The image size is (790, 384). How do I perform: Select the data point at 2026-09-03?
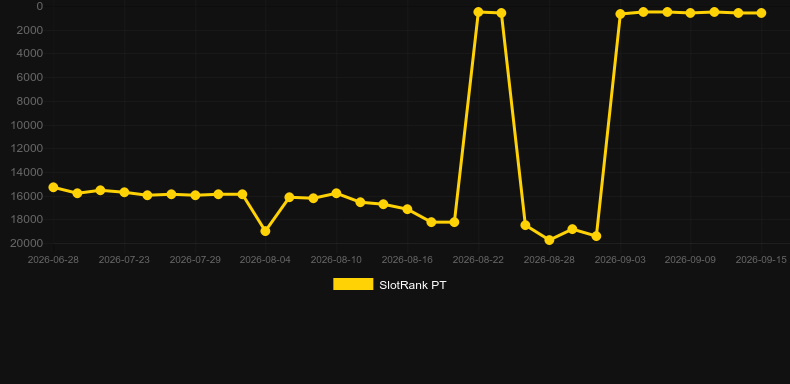[x=620, y=14]
